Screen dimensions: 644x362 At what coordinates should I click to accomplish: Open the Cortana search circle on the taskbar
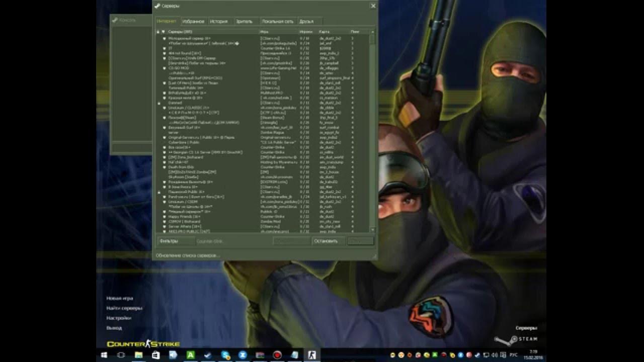(x=121, y=354)
